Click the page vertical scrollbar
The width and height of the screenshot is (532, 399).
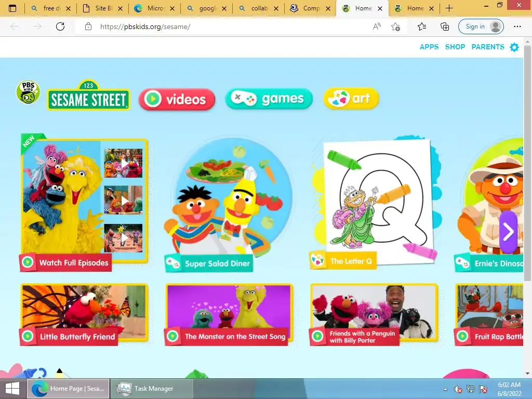click(527, 163)
